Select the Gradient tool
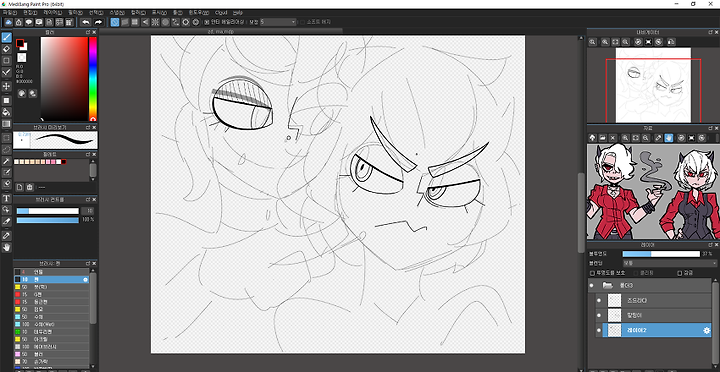This screenshot has width=720, height=372. [x=6, y=124]
